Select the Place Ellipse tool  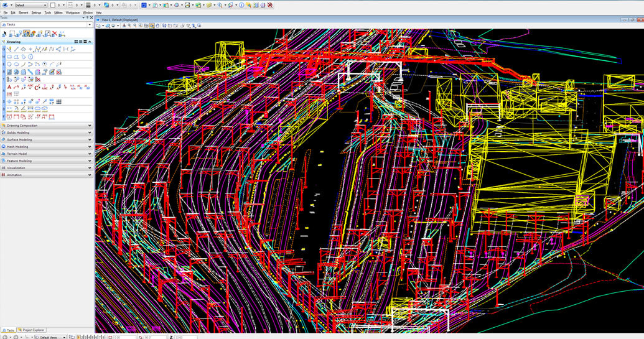[16, 64]
